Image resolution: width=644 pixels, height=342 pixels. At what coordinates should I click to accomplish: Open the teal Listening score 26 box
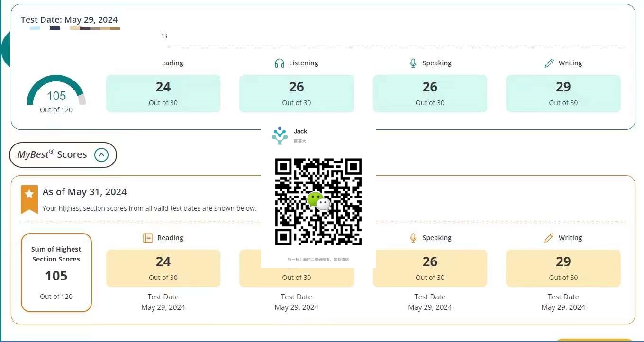pos(297,93)
